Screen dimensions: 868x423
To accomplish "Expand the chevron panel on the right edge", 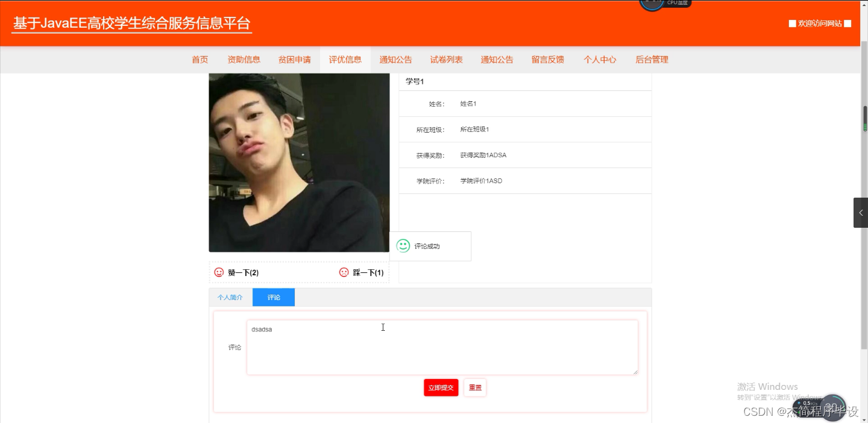I will click(861, 212).
